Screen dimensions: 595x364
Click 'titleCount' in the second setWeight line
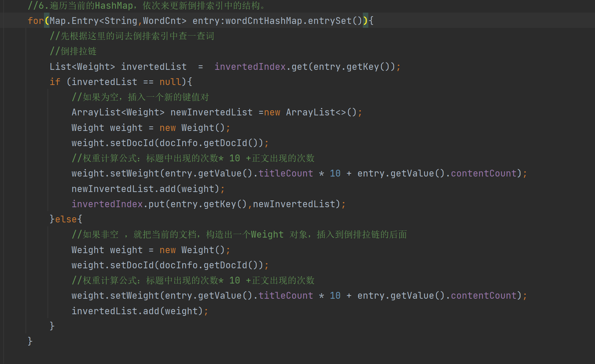286,295
